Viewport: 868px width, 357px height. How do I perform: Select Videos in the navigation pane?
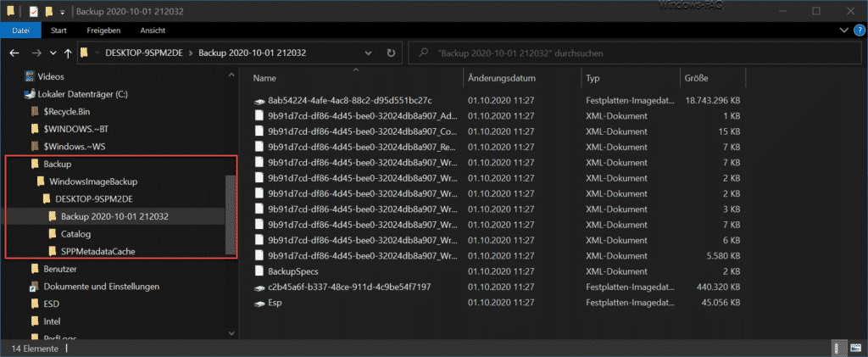51,76
